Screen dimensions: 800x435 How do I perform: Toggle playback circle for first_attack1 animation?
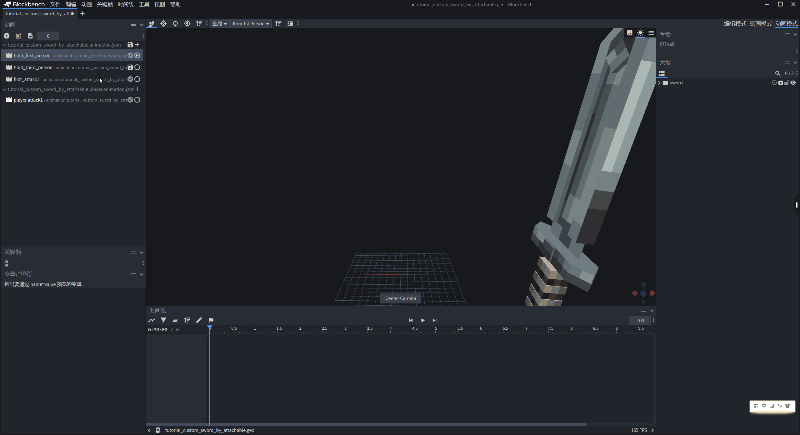click(x=137, y=79)
